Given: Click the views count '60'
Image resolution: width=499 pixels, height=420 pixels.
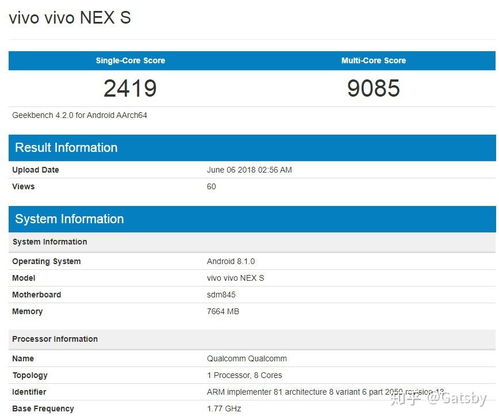Looking at the screenshot, I should point(211,187).
